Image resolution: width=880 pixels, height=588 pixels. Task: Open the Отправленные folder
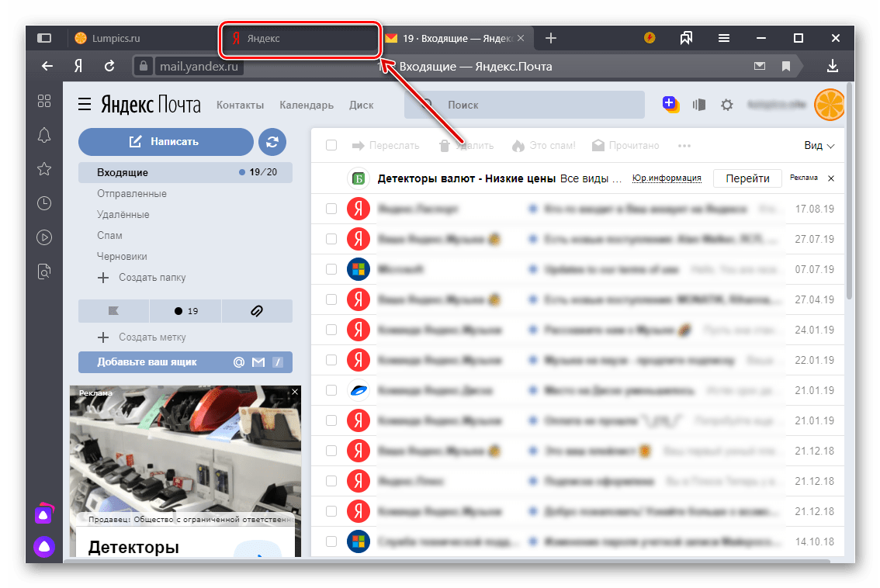(132, 193)
